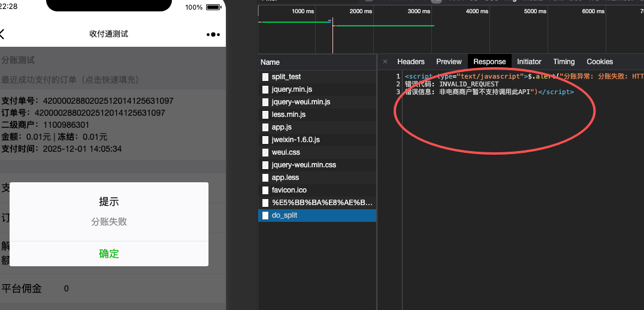Open the three-dot menu in the mini program header
The image size is (644, 310).
[213, 35]
